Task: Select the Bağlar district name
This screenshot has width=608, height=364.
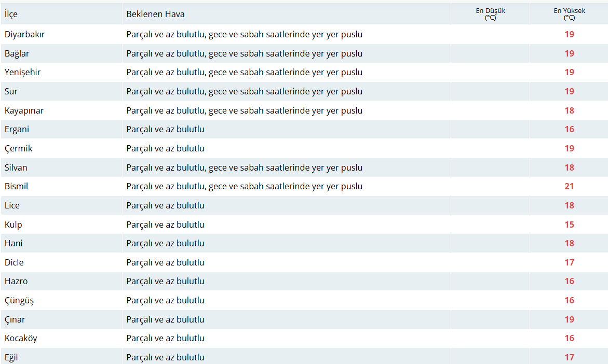Action: [17, 54]
